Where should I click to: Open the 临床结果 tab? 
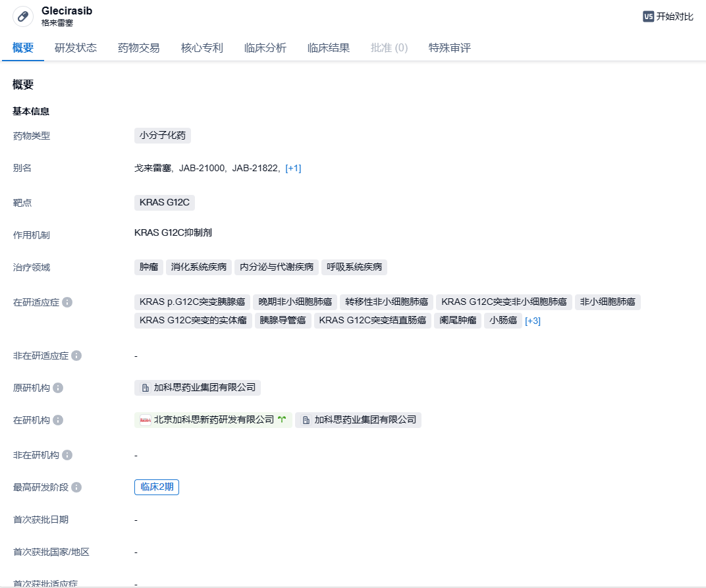coord(329,48)
